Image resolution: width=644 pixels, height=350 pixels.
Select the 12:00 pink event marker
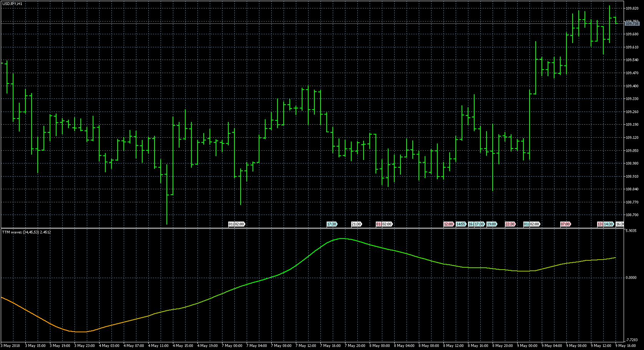(x=448, y=224)
